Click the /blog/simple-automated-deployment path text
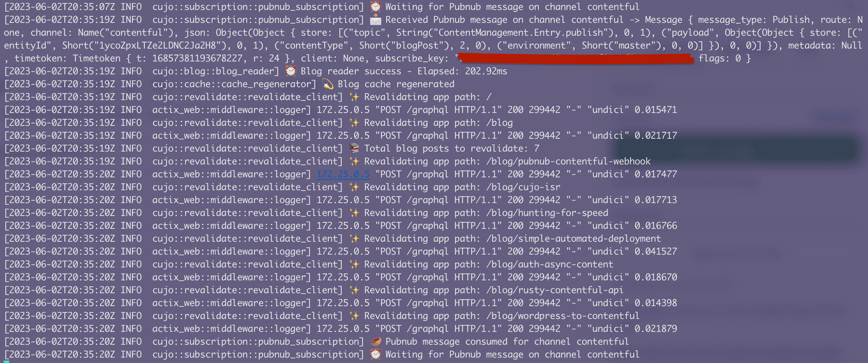 573,239
